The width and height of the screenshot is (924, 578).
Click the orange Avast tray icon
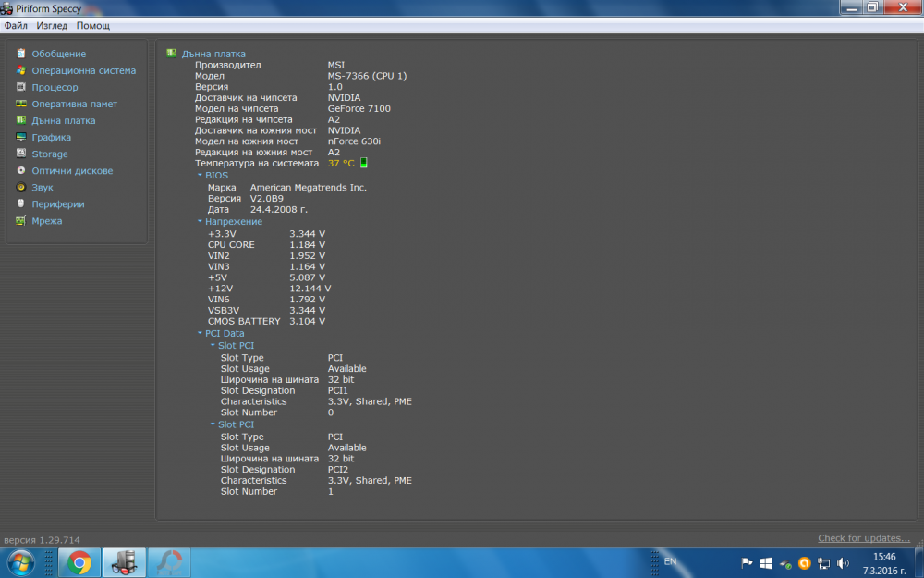coord(805,563)
